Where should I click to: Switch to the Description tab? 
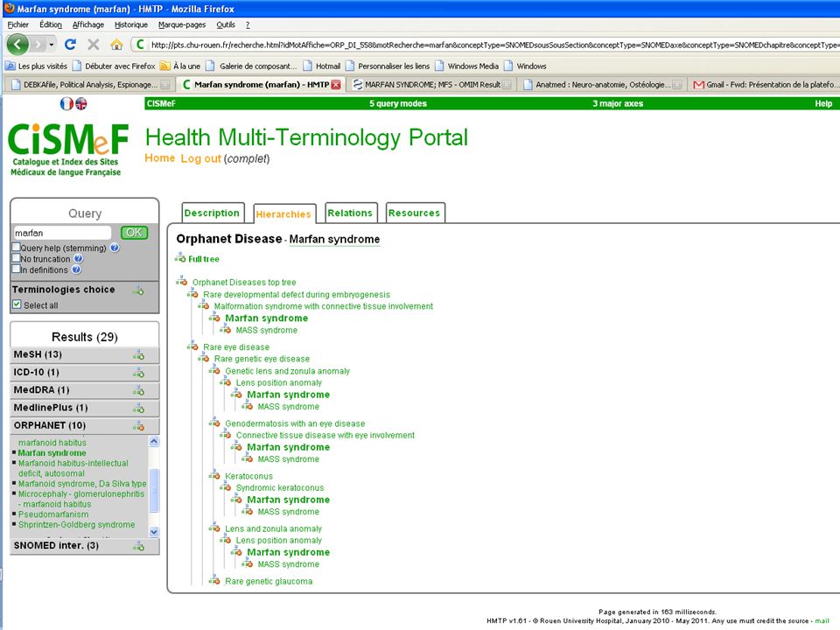213,213
